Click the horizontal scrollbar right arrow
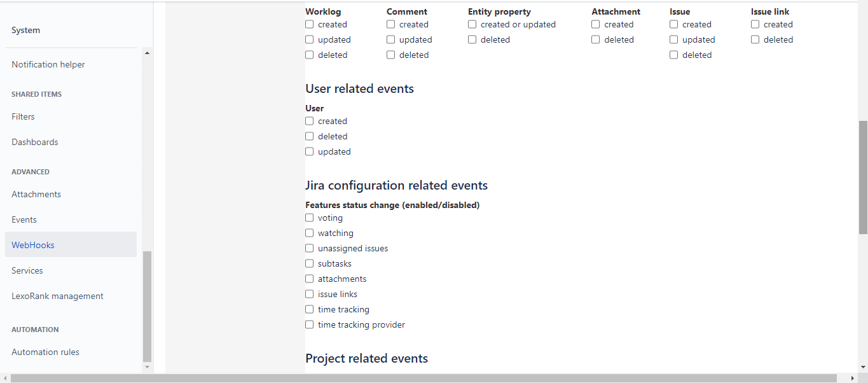The width and height of the screenshot is (868, 383). [853, 379]
